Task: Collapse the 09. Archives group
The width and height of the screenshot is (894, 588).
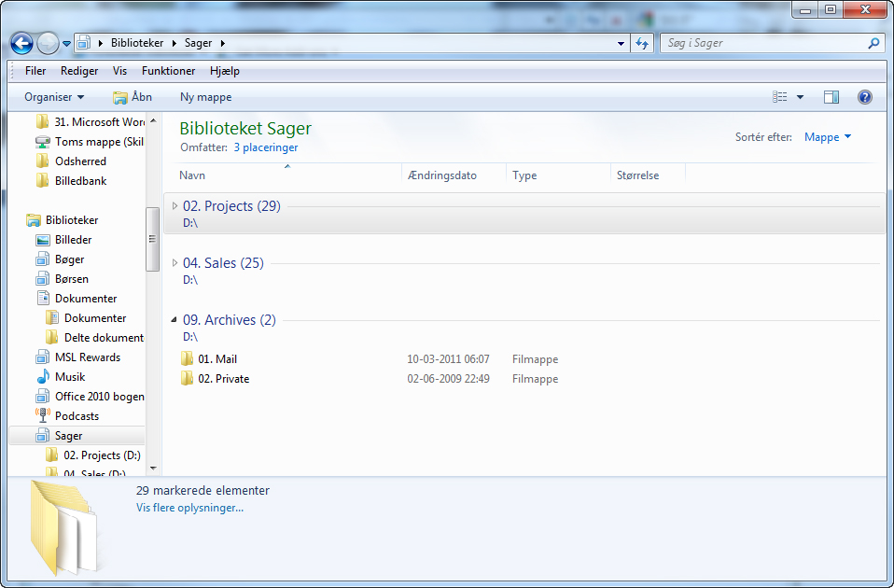Action: pos(175,320)
